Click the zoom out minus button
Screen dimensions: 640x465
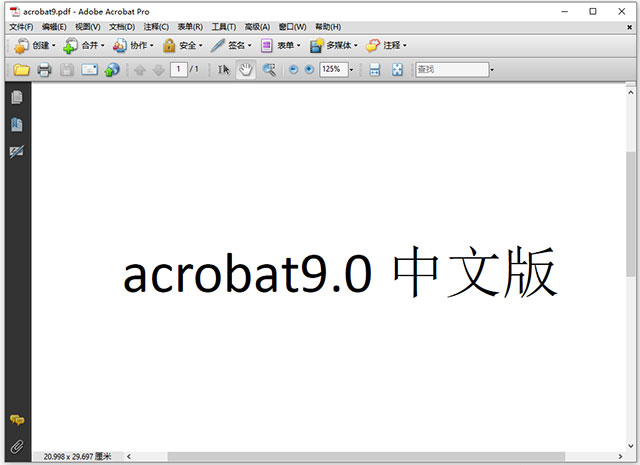[x=293, y=69]
